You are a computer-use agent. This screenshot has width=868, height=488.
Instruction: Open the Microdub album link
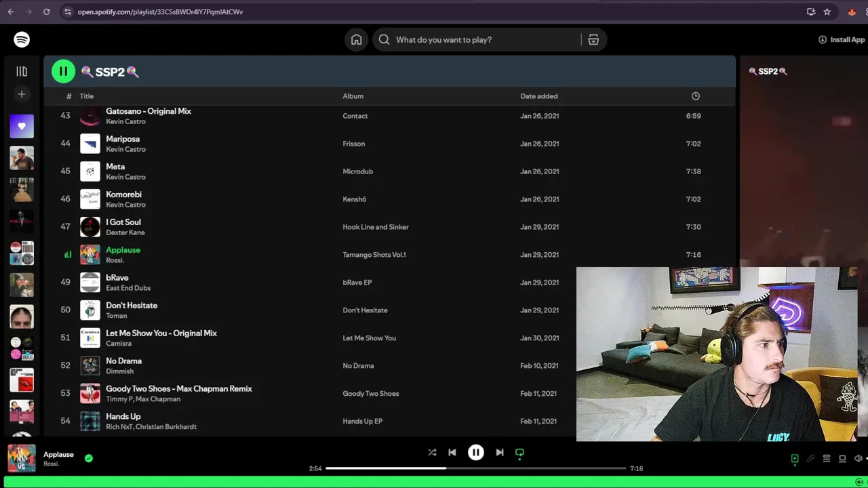click(357, 171)
